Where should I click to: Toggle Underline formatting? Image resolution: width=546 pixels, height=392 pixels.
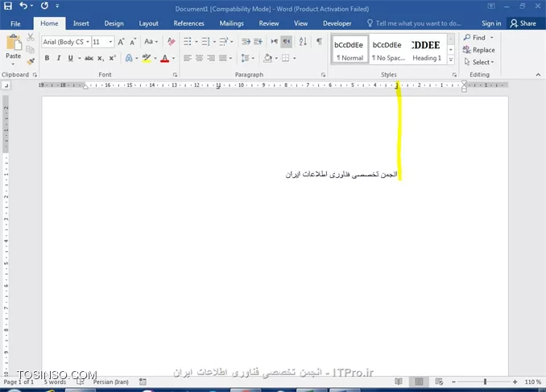coord(70,58)
